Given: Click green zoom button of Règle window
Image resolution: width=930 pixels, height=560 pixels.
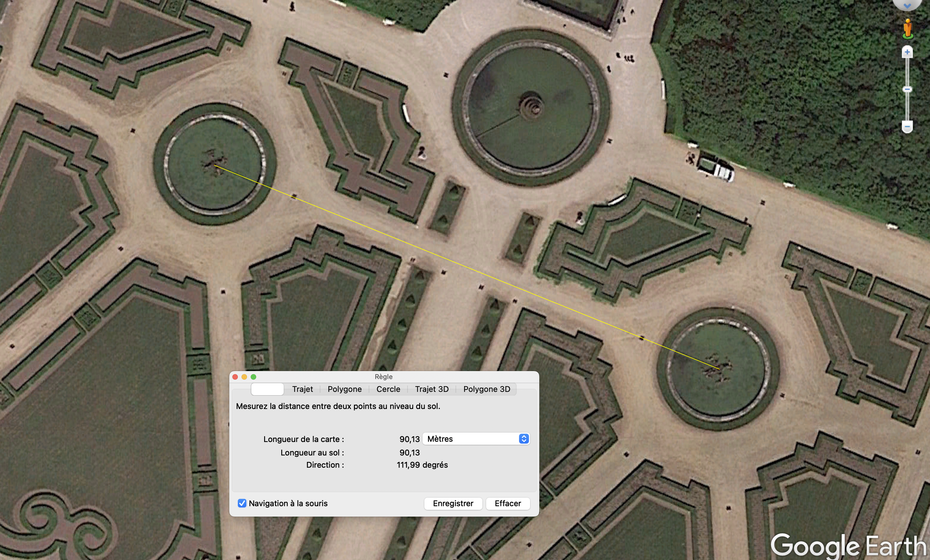Looking at the screenshot, I should 253,377.
